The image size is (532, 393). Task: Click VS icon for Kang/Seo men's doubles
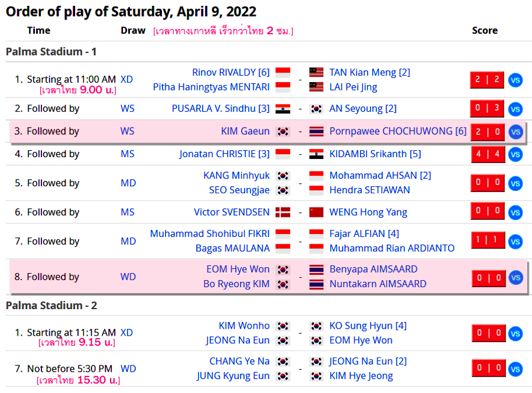click(x=515, y=183)
